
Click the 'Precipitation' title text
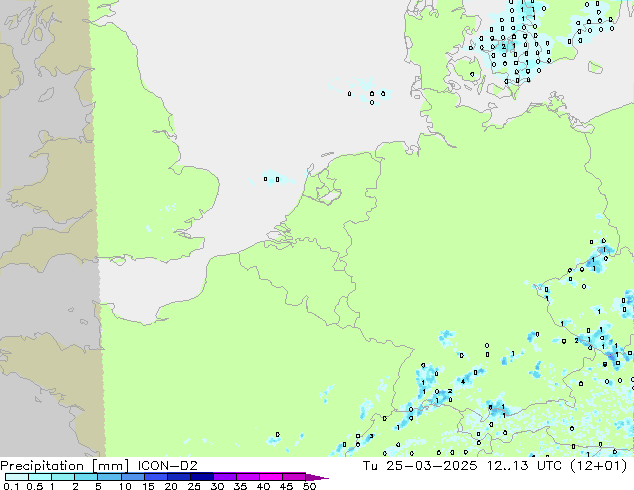(42, 466)
